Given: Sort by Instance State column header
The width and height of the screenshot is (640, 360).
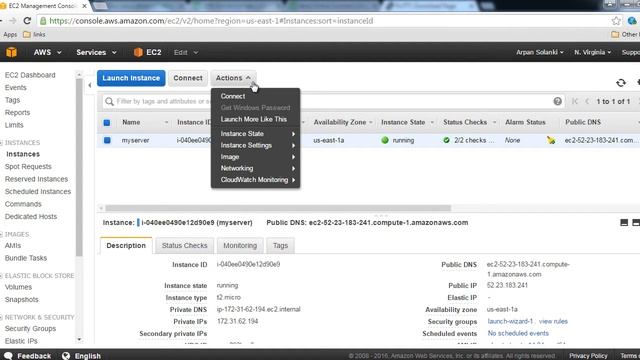Looking at the screenshot, I should (403, 122).
